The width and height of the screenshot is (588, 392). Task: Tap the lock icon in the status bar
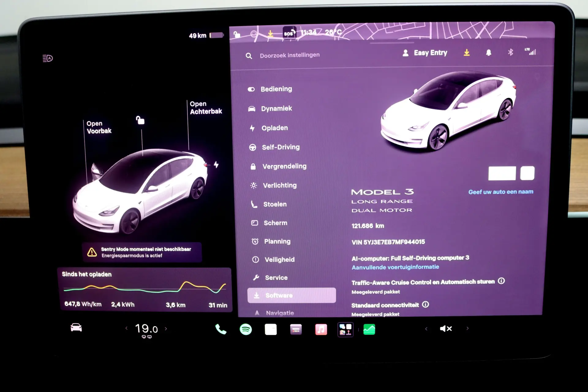[237, 34]
